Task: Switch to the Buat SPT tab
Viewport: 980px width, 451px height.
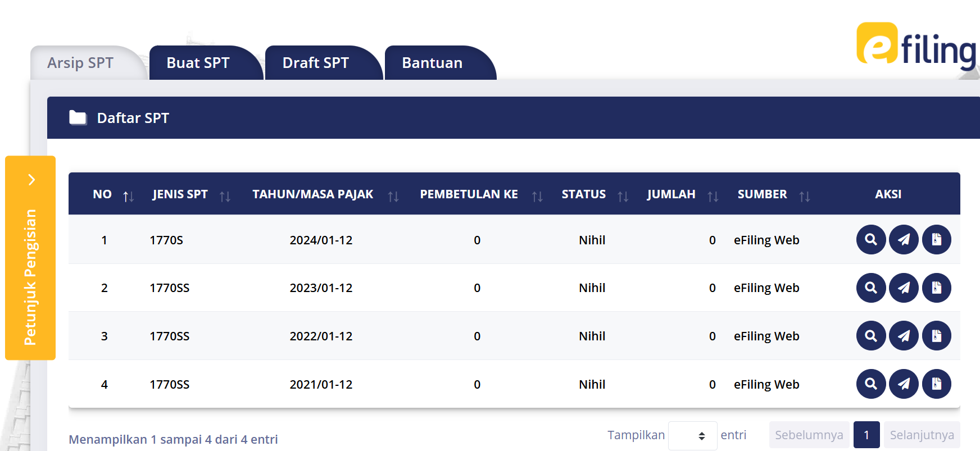Action: pos(198,63)
